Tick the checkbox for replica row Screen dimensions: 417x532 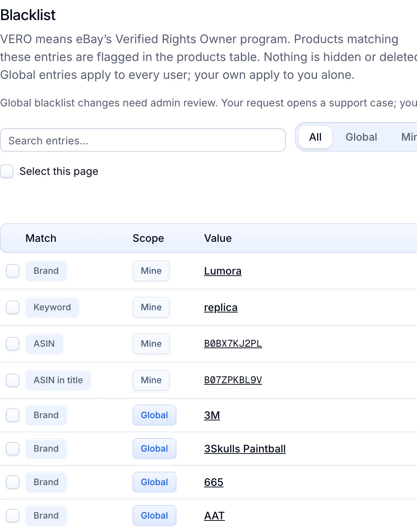click(13, 307)
